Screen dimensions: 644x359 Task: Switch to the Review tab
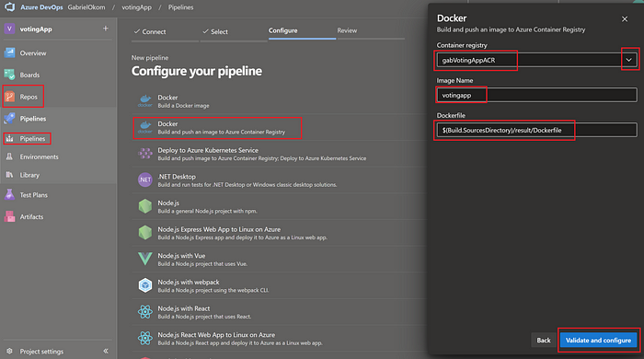click(347, 30)
